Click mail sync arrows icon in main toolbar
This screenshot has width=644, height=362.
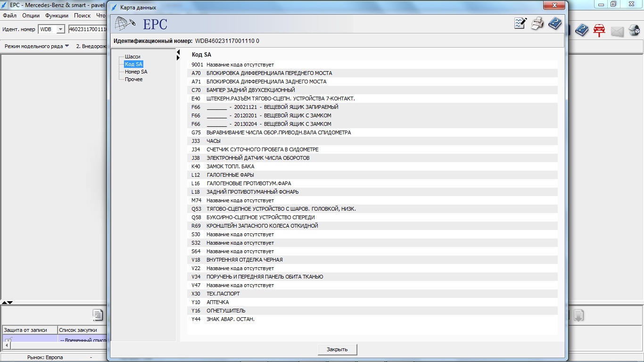click(635, 31)
